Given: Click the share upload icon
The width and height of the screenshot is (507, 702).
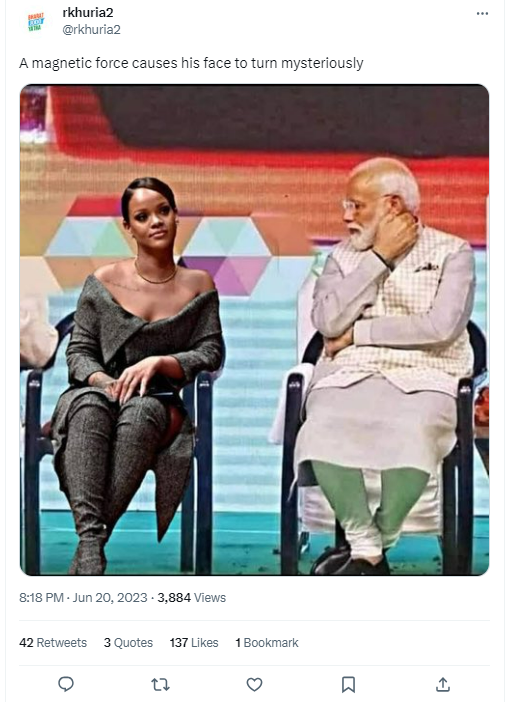Looking at the screenshot, I should coord(443,684).
